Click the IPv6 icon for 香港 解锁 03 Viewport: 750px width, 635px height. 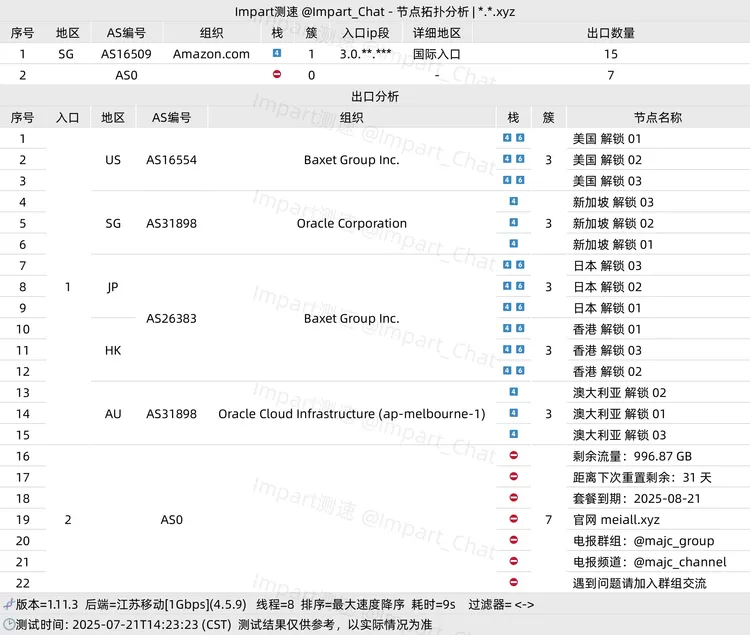(x=520, y=350)
